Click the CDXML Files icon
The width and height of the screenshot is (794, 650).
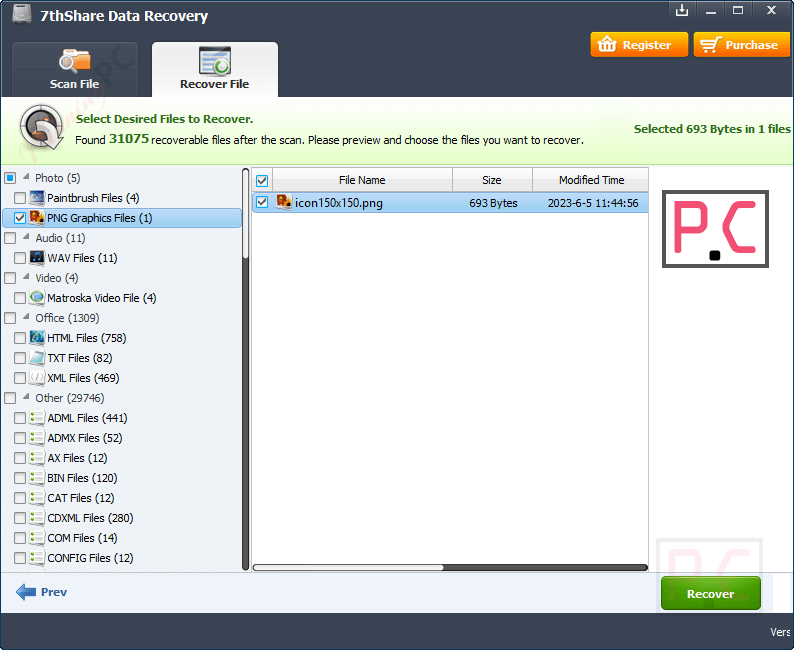(37, 517)
